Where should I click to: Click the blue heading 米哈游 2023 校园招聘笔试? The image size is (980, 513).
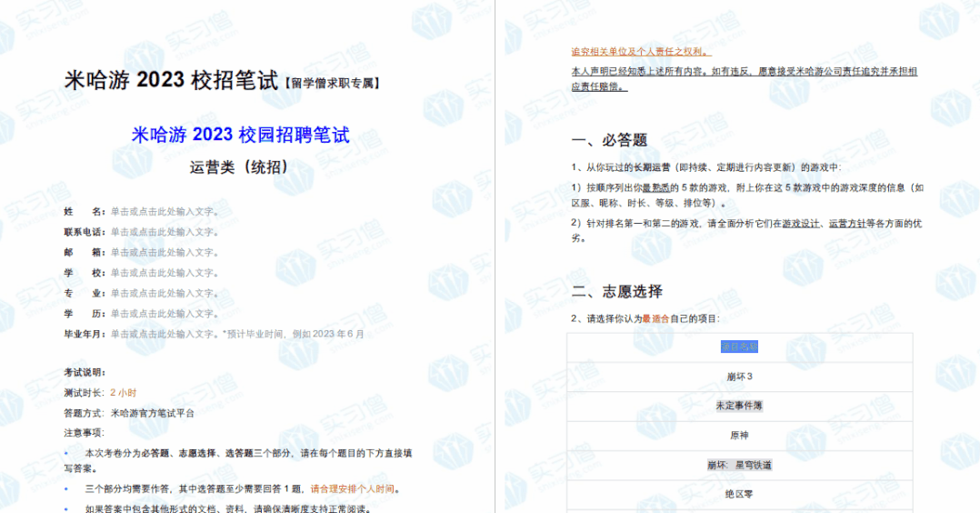pos(241,135)
